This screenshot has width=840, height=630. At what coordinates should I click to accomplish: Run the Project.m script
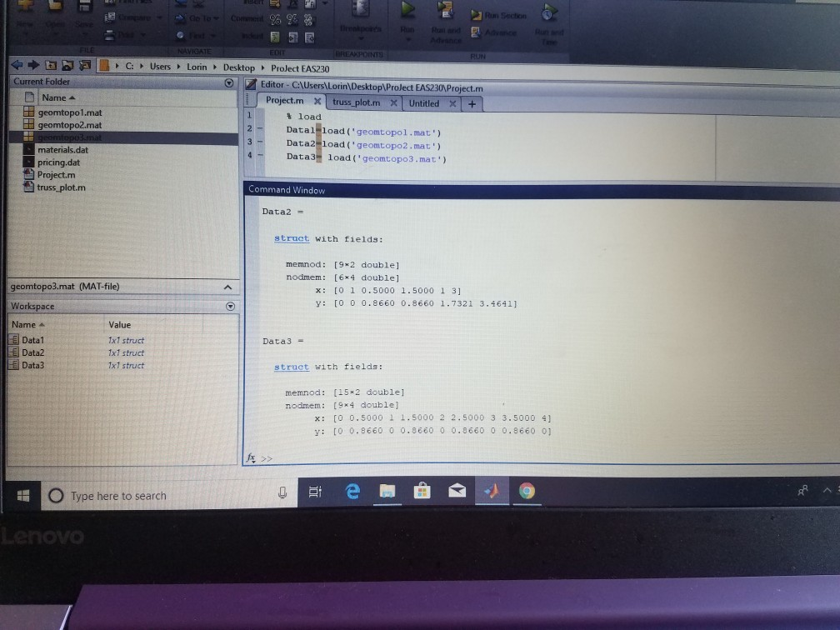pos(407,12)
